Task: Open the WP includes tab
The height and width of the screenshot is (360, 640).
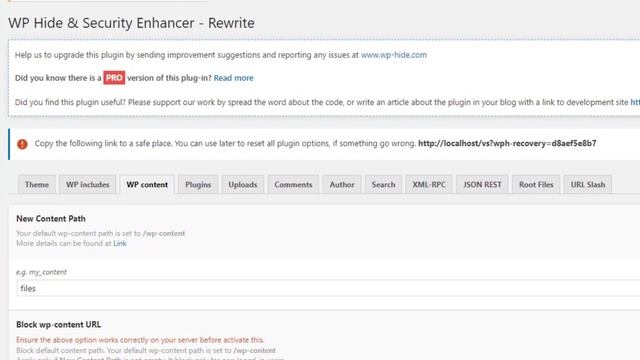Action: (88, 184)
